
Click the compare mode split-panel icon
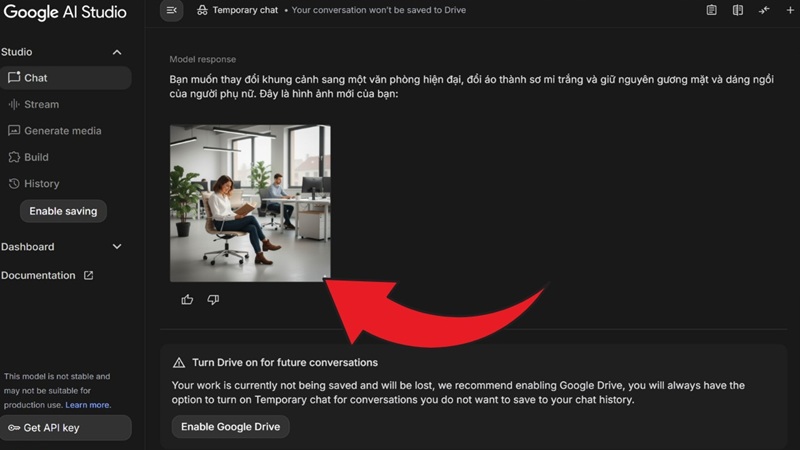(738, 10)
